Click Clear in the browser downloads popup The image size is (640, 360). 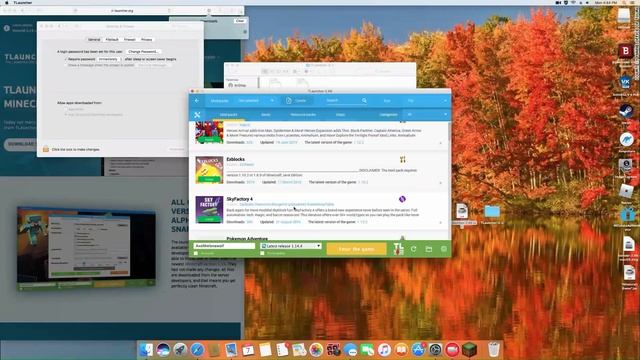(x=240, y=21)
